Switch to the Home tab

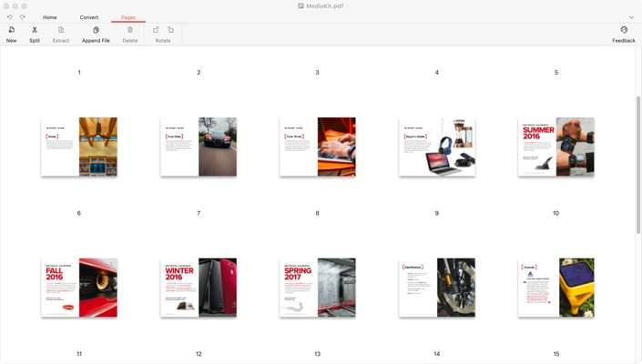coord(49,17)
